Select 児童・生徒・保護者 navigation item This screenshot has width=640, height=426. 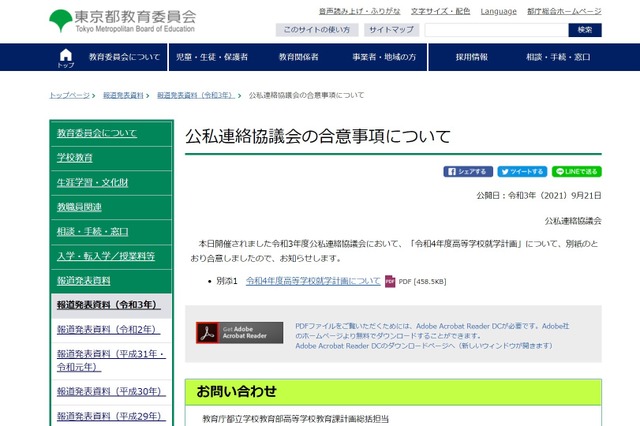click(212, 57)
